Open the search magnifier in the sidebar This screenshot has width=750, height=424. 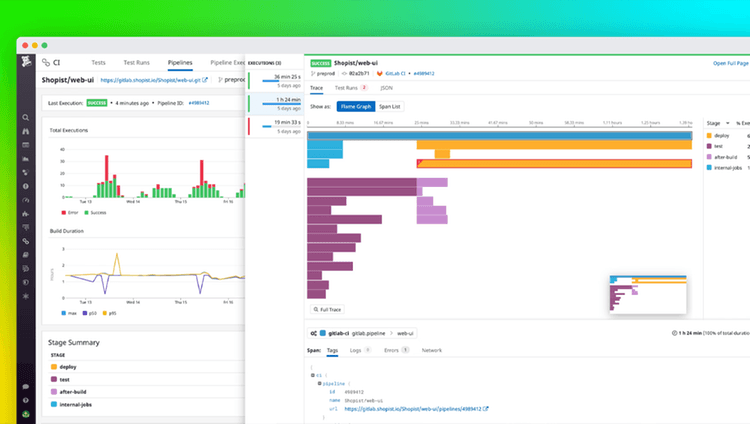point(26,117)
